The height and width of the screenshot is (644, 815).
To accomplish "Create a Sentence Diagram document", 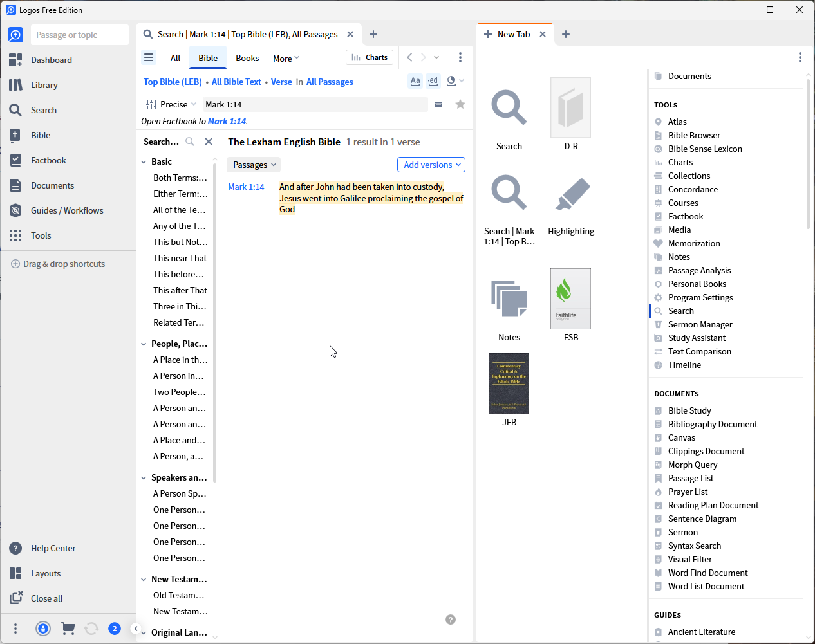I will [x=702, y=519].
